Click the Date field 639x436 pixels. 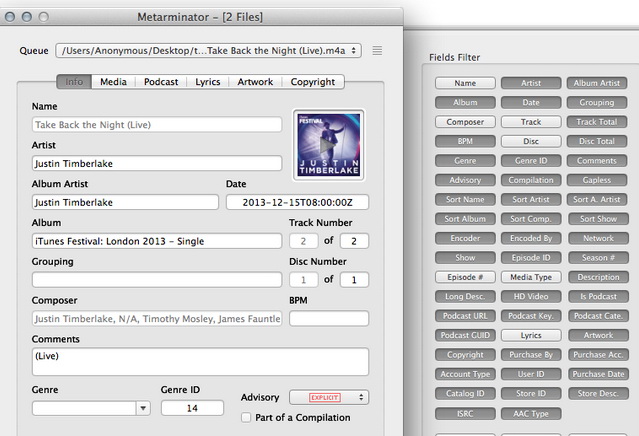coord(297,202)
